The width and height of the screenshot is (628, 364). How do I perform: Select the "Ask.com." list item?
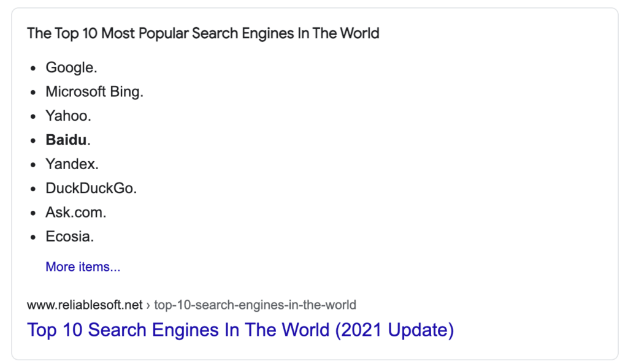point(75,213)
